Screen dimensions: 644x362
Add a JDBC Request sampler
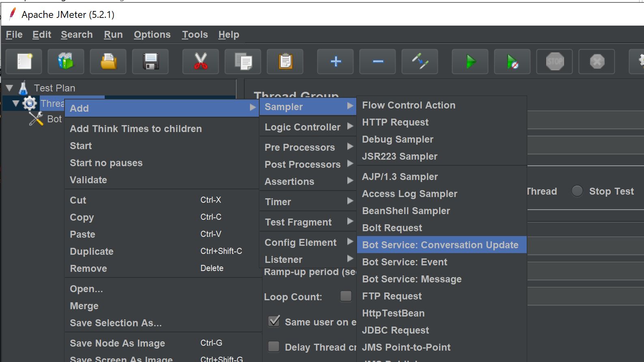pos(442,330)
